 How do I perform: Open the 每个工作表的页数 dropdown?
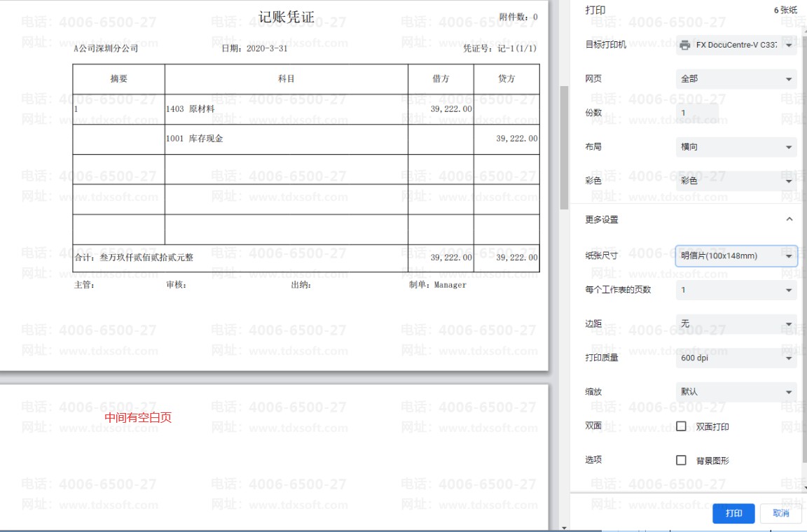[736, 290]
